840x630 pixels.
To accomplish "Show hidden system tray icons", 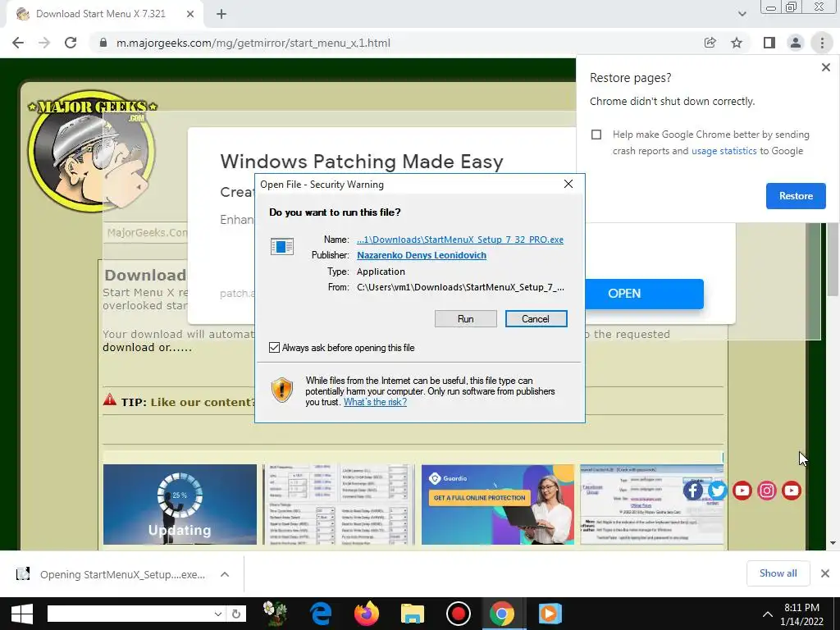I will point(767,614).
